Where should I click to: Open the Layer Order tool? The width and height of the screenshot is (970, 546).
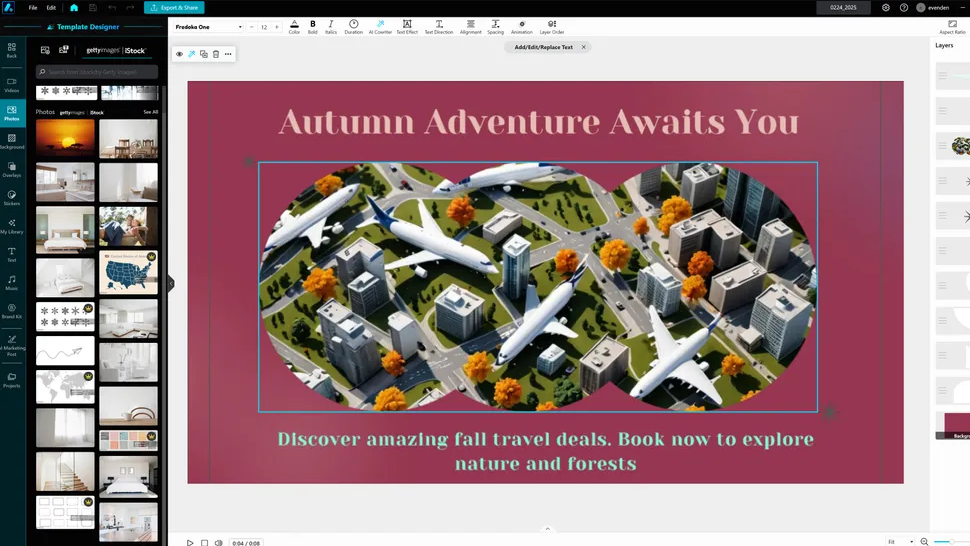[x=552, y=26]
